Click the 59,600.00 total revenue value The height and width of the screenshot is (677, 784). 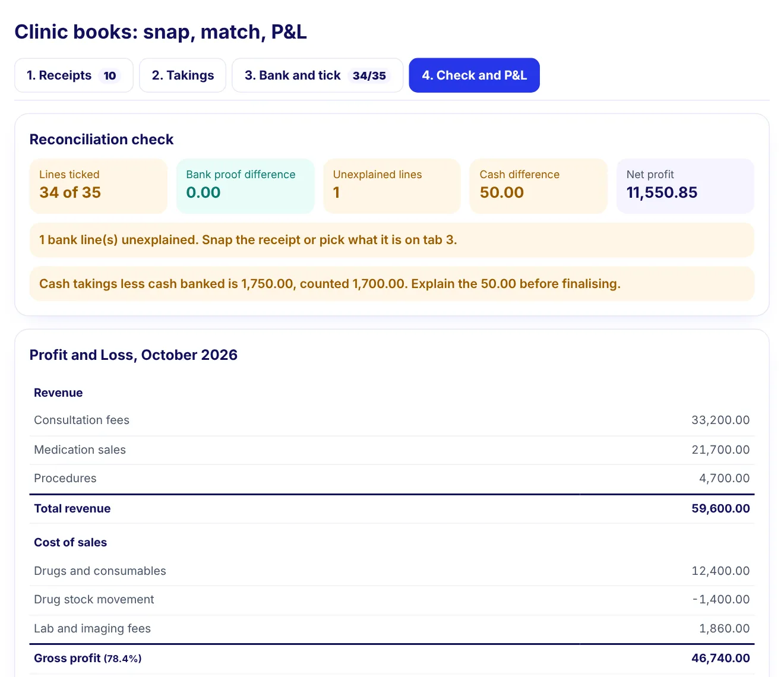(720, 509)
